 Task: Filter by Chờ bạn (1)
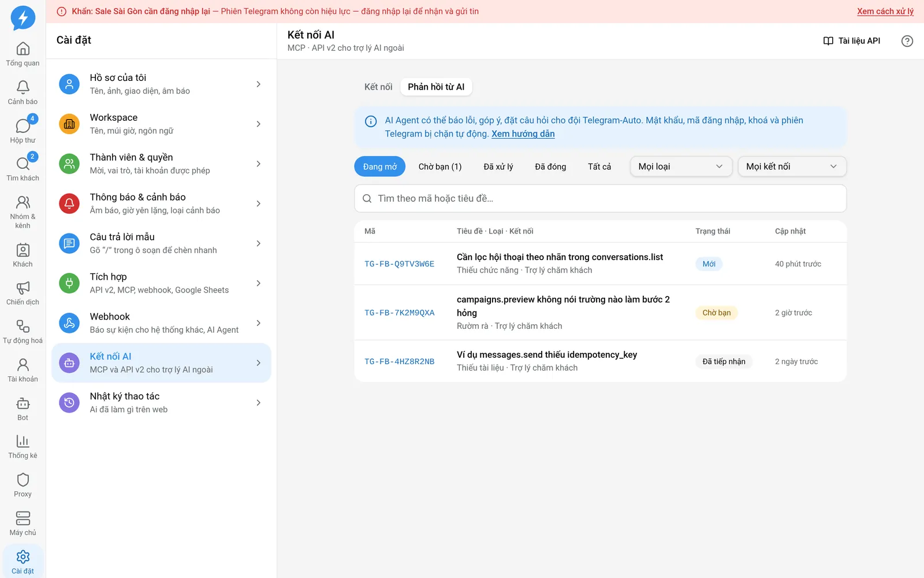[440, 166]
